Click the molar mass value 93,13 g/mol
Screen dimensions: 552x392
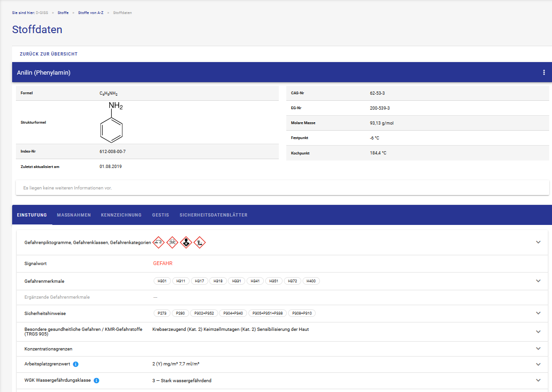[x=382, y=123]
